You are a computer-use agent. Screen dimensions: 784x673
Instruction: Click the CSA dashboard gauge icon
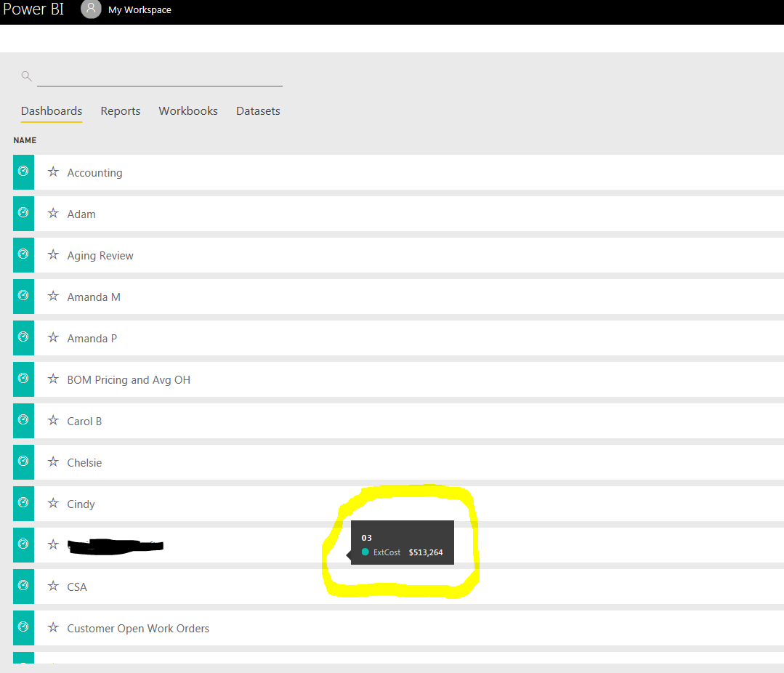point(23,586)
